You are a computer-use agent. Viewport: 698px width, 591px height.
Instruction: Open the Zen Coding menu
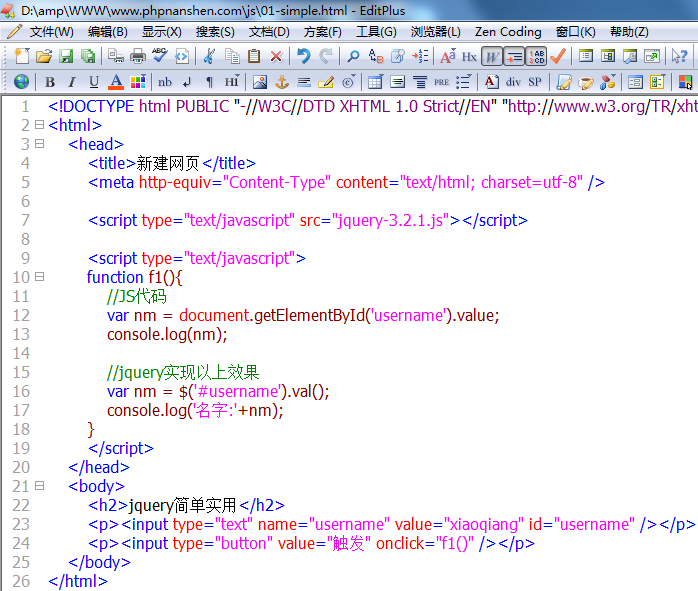pos(508,32)
